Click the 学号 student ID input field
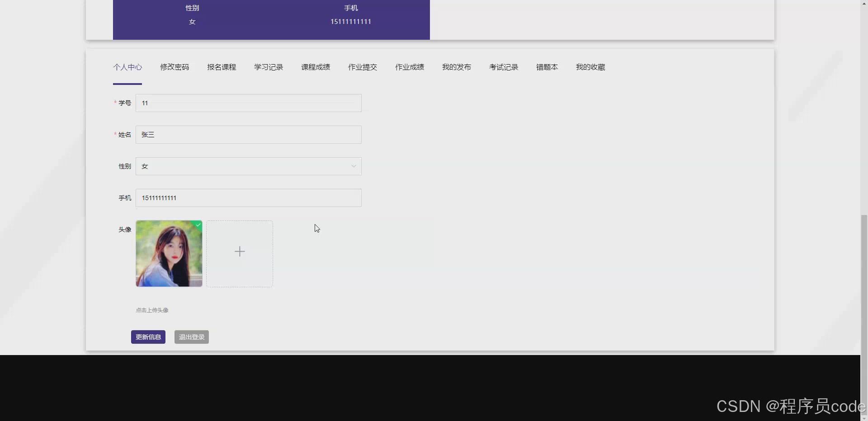The width and height of the screenshot is (868, 421). pyautogui.click(x=249, y=103)
